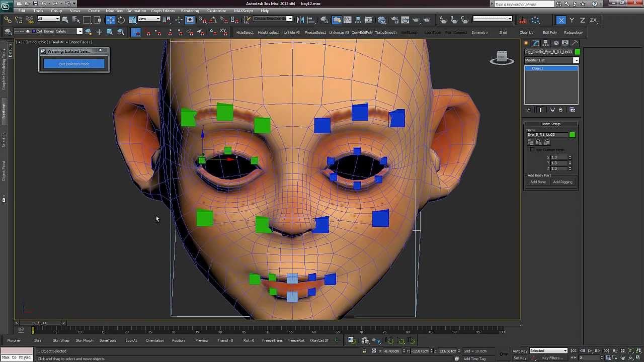Image resolution: width=644 pixels, height=362 pixels.
Task: Open the MAXScript menu
Action: [244, 11]
